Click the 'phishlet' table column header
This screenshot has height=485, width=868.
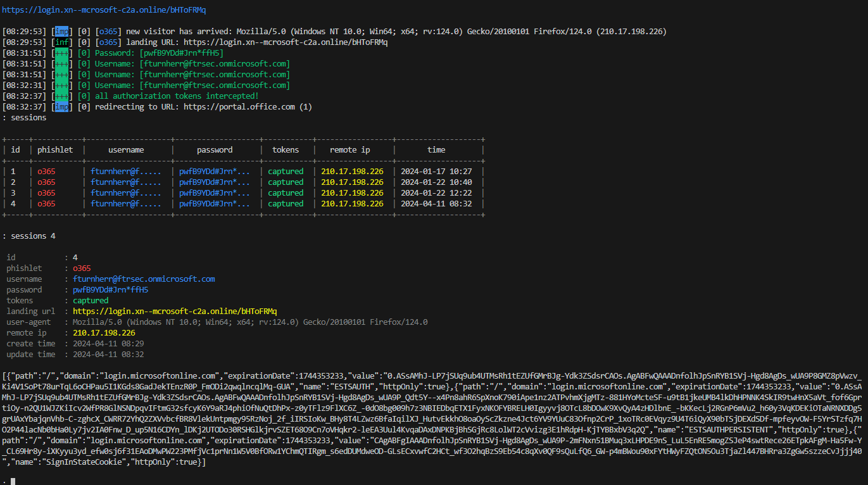[x=55, y=150]
